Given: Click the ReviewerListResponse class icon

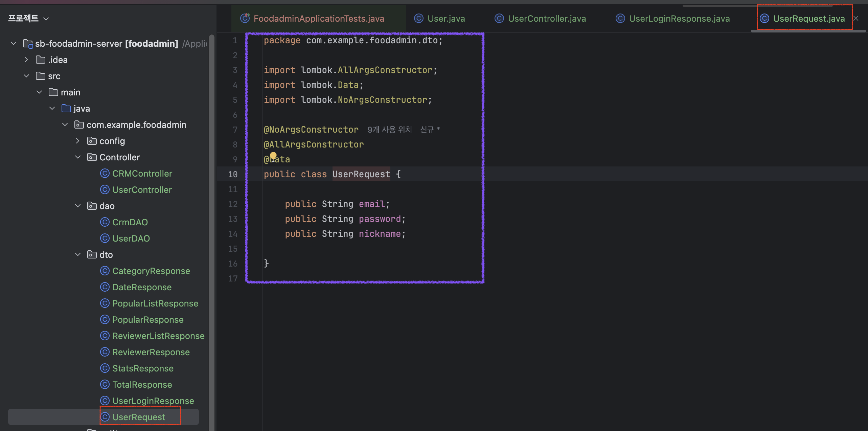Looking at the screenshot, I should coord(105,336).
